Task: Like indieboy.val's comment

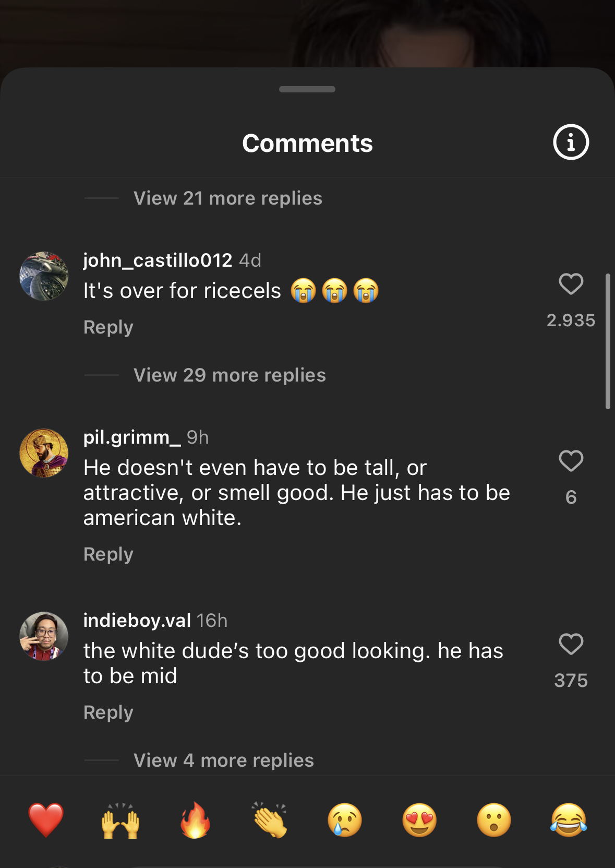Action: point(571,644)
